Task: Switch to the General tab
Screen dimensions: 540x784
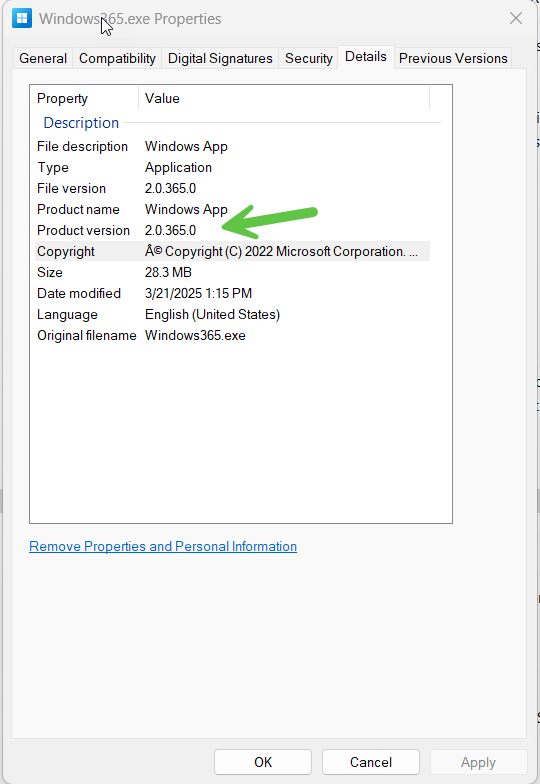Action: [43, 58]
